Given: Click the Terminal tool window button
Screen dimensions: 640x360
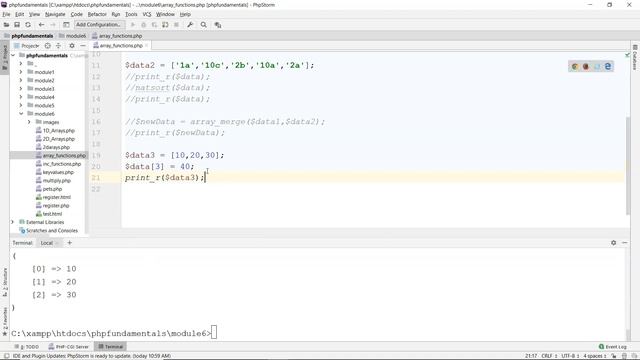Looking at the screenshot, I should (x=111, y=347).
